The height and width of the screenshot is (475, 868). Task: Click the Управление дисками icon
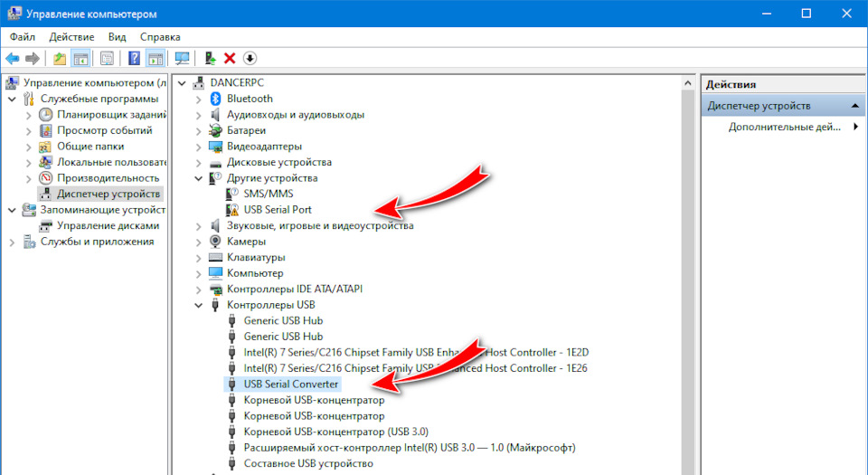45,226
